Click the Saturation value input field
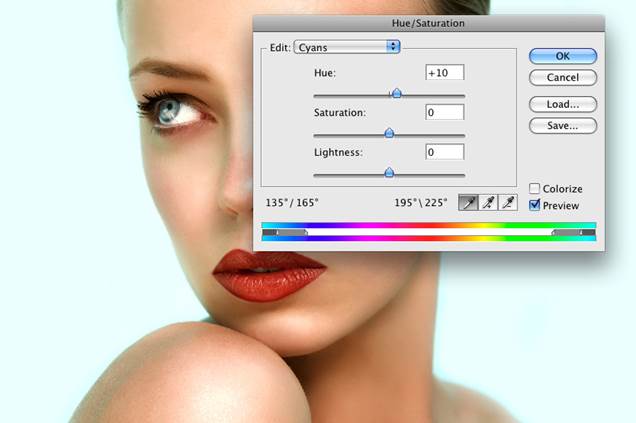 click(445, 112)
